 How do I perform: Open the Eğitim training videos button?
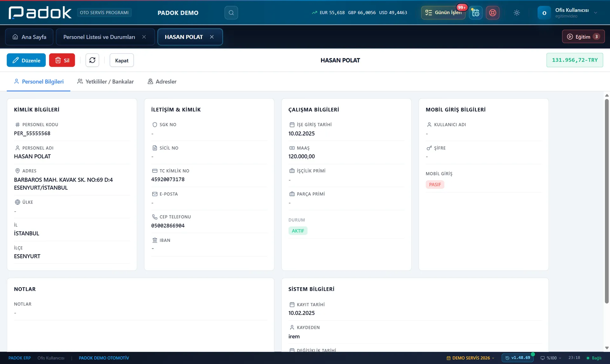click(x=583, y=36)
